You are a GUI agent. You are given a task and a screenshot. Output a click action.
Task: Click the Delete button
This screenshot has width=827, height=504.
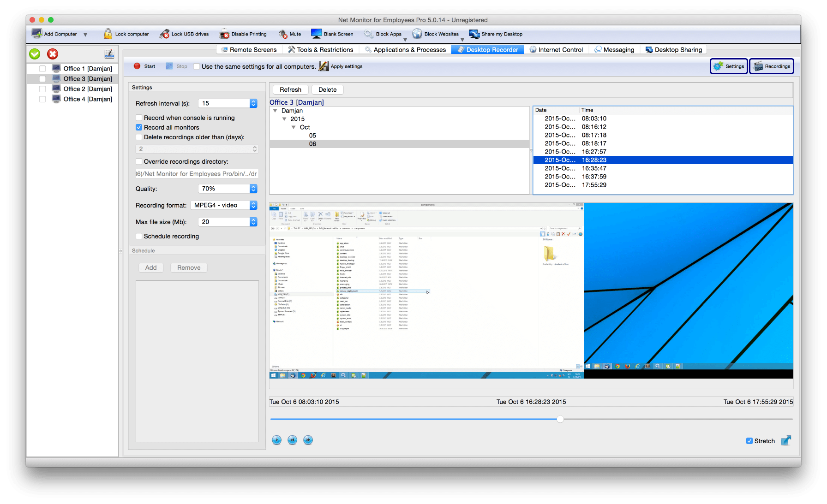[327, 90]
